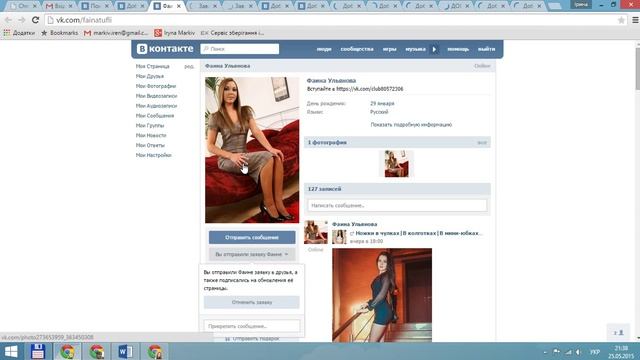Open the Bookmarks folder in the bookmarks bar

[60, 33]
